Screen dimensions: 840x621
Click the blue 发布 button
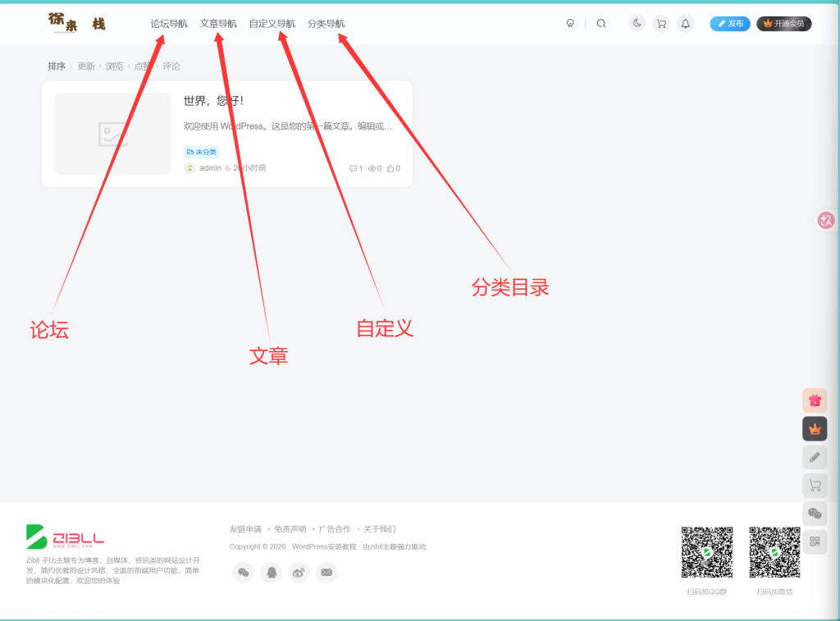[729, 24]
